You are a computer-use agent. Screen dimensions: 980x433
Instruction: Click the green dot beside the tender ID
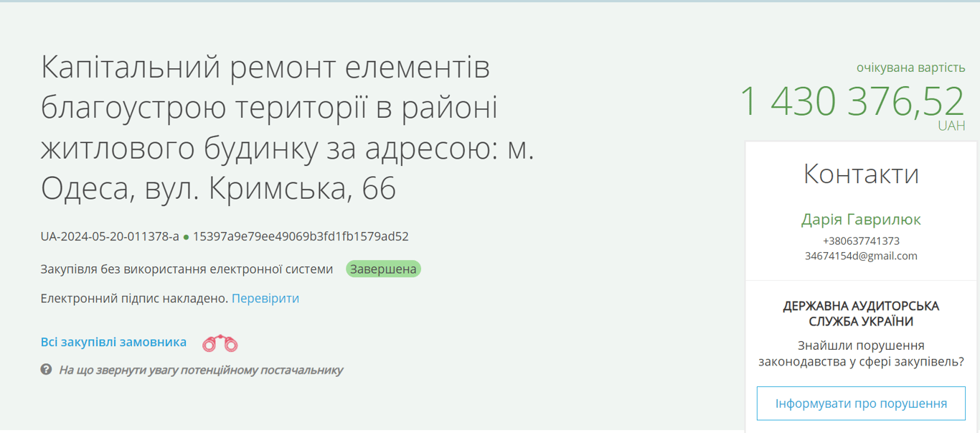tap(188, 236)
